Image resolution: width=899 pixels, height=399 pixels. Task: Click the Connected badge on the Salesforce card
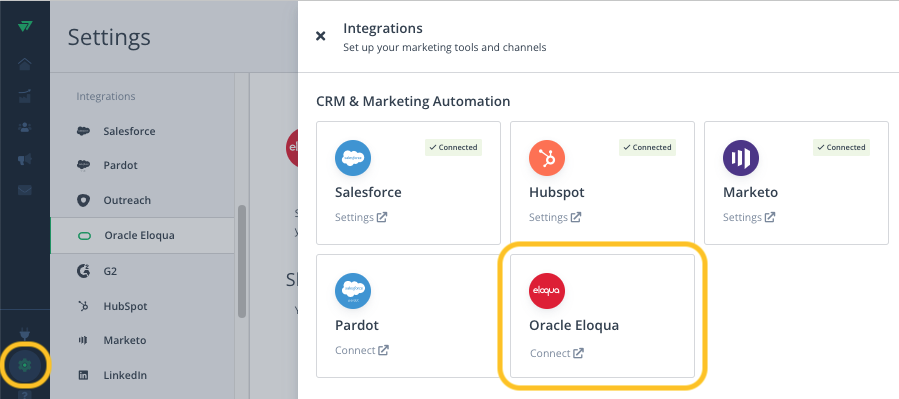[454, 147]
